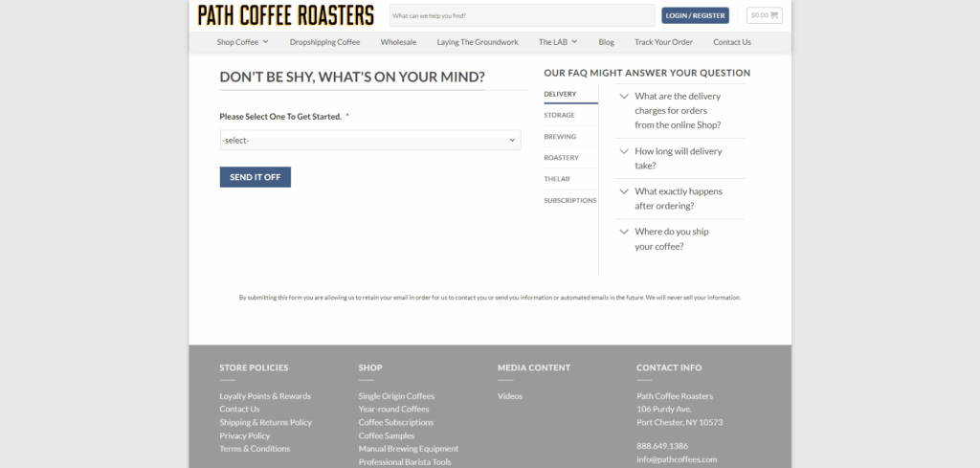Viewport: 980px width, 468px height.
Task: Click the 'Port Chester, NY 10573' address line
Action: tap(679, 422)
